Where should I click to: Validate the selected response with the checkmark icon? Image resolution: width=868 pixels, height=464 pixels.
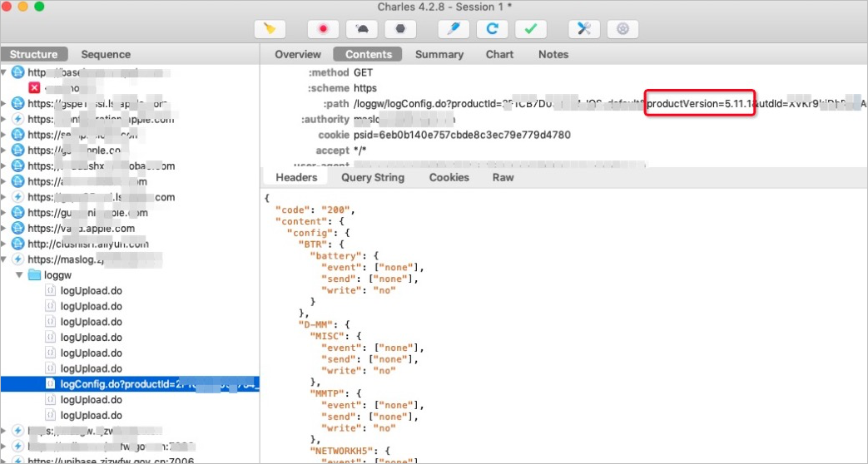click(531, 29)
